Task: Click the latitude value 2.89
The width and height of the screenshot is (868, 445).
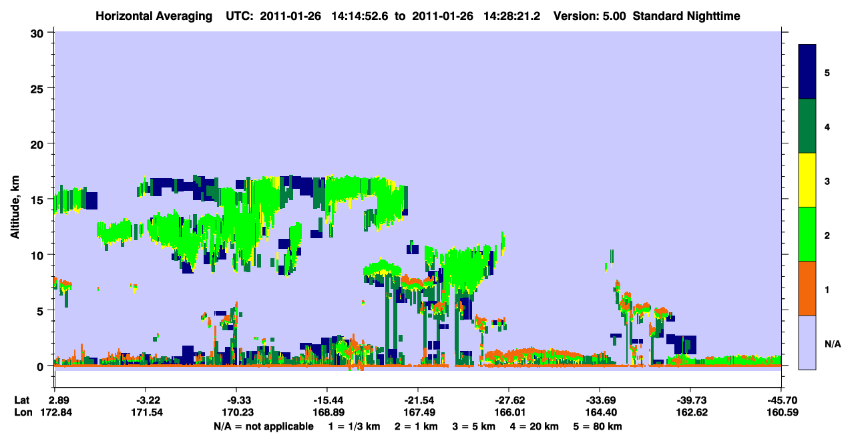Action: 58,400
